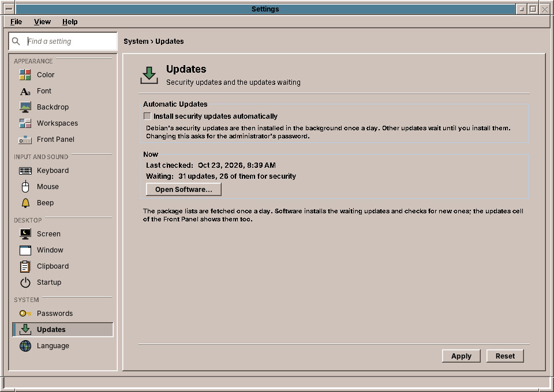Image resolution: width=554 pixels, height=392 pixels.
Task: Click the '31 updates, 26 of them for security' text
Action: (x=237, y=176)
